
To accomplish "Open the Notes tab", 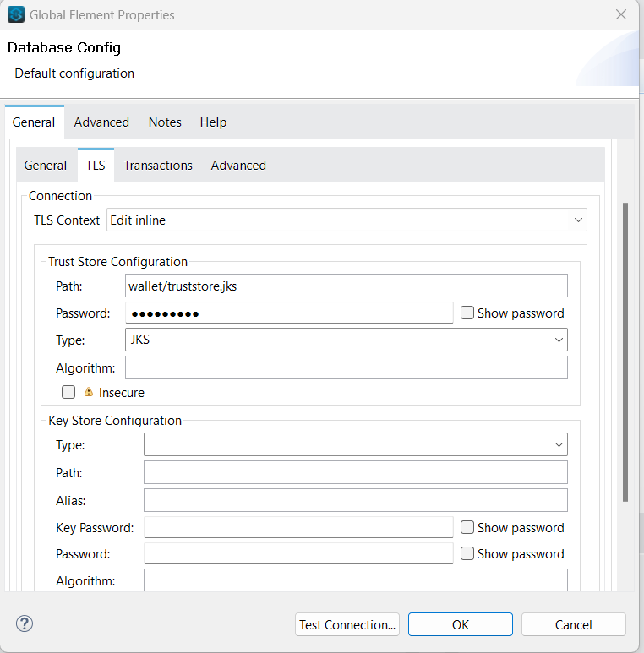I will [165, 122].
